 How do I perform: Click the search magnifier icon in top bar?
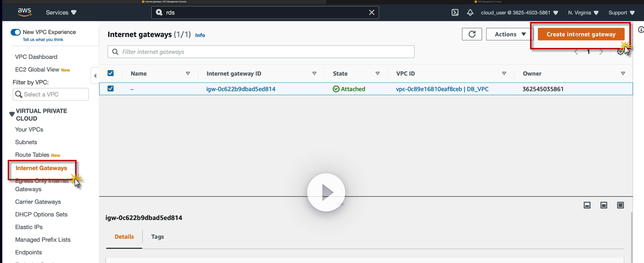[x=159, y=12]
